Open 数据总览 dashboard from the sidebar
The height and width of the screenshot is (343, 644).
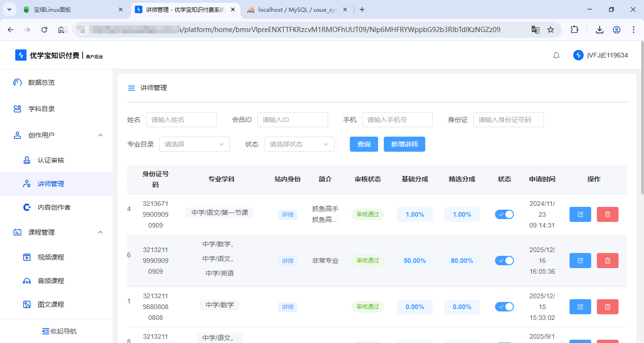(41, 82)
